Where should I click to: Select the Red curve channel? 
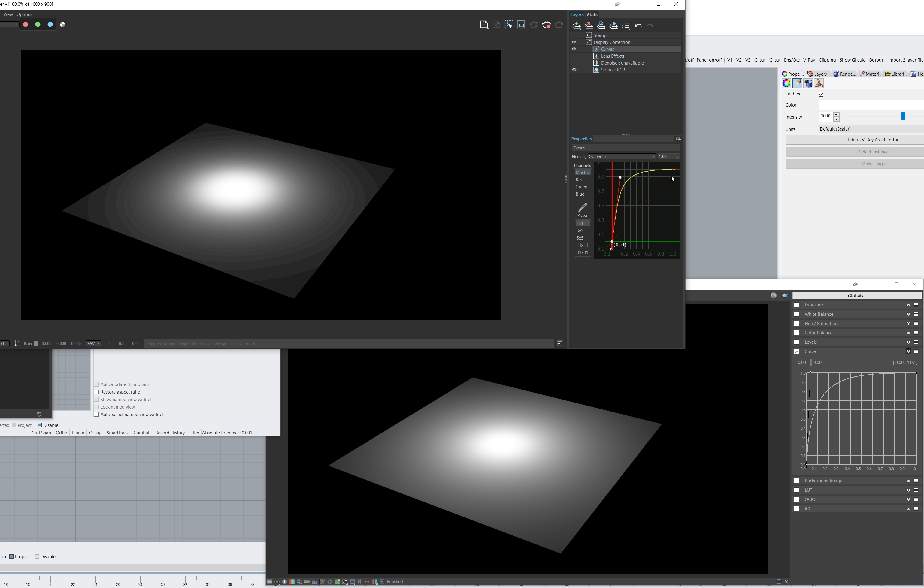click(x=580, y=180)
